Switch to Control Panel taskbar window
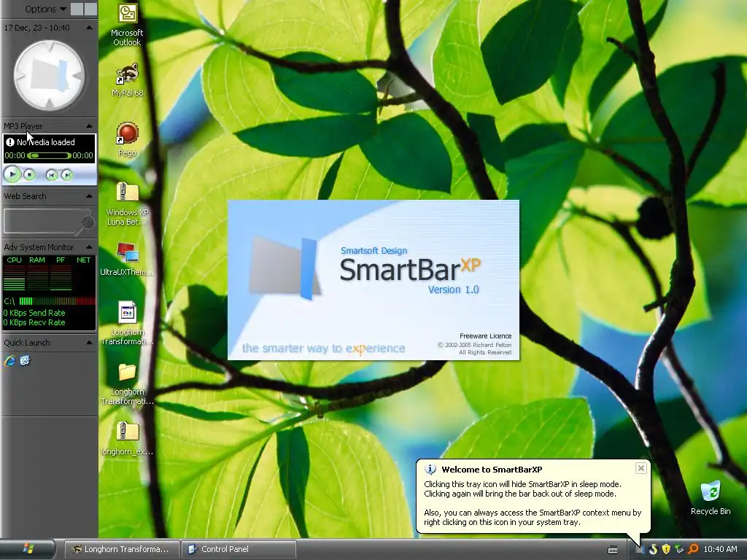 [x=239, y=550]
